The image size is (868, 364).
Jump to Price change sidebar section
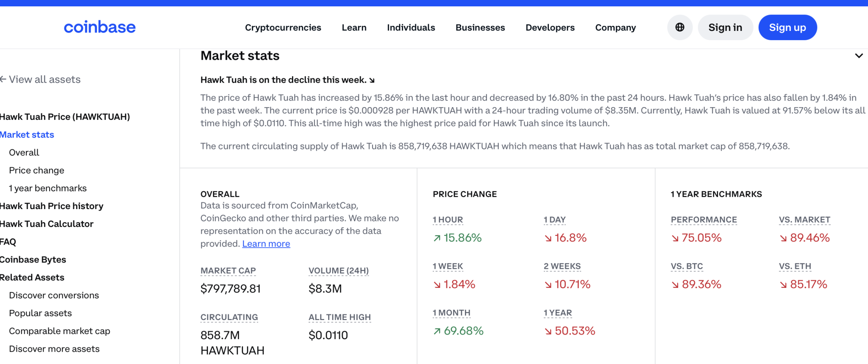tap(36, 170)
